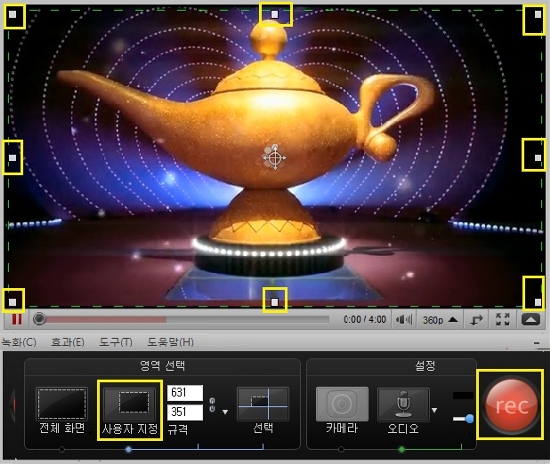Click the red rec button

[x=511, y=405]
